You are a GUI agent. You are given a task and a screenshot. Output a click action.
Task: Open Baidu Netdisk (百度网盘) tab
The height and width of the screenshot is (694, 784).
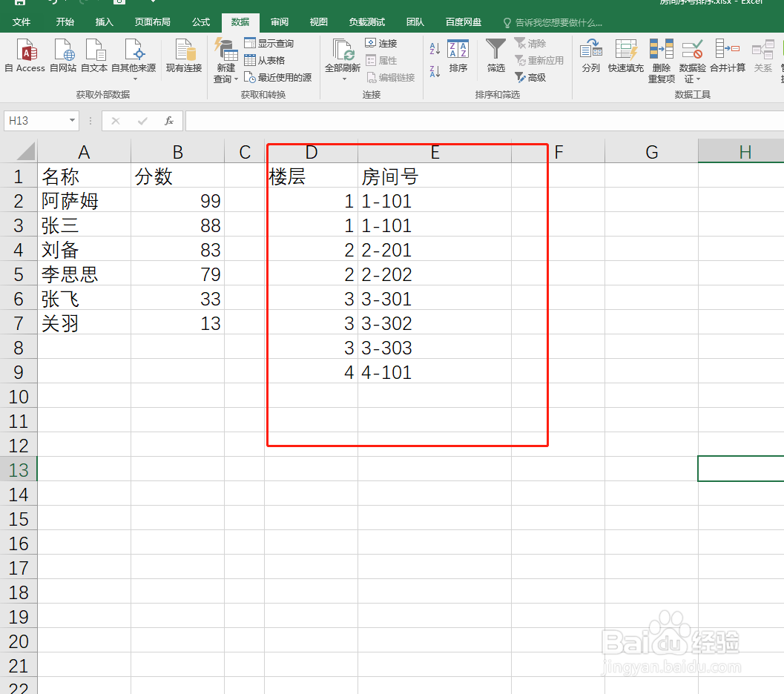[464, 22]
